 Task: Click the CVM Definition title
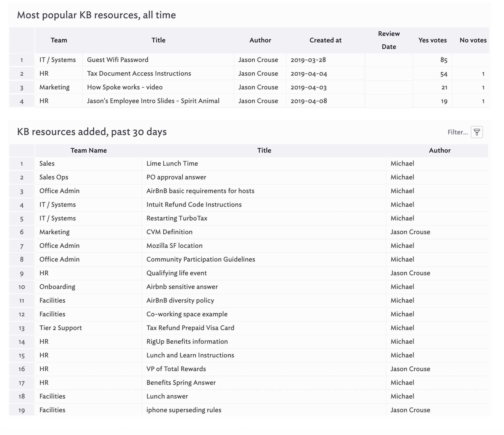coord(169,232)
